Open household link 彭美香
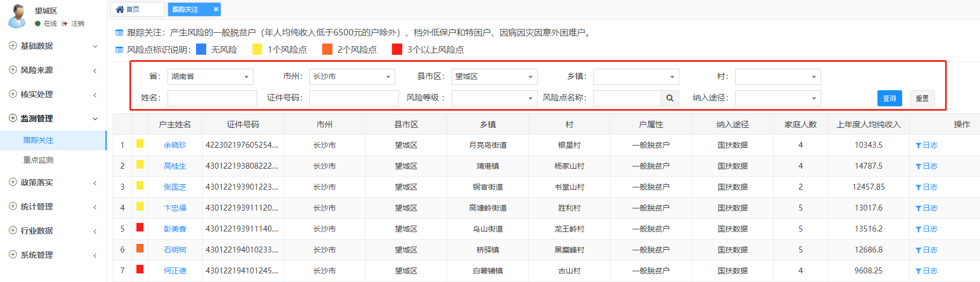Image resolution: width=980 pixels, height=282 pixels. (x=175, y=229)
